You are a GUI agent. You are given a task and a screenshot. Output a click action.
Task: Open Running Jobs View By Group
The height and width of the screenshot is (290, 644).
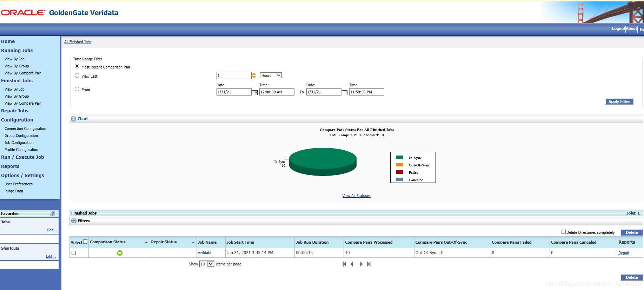(16, 66)
